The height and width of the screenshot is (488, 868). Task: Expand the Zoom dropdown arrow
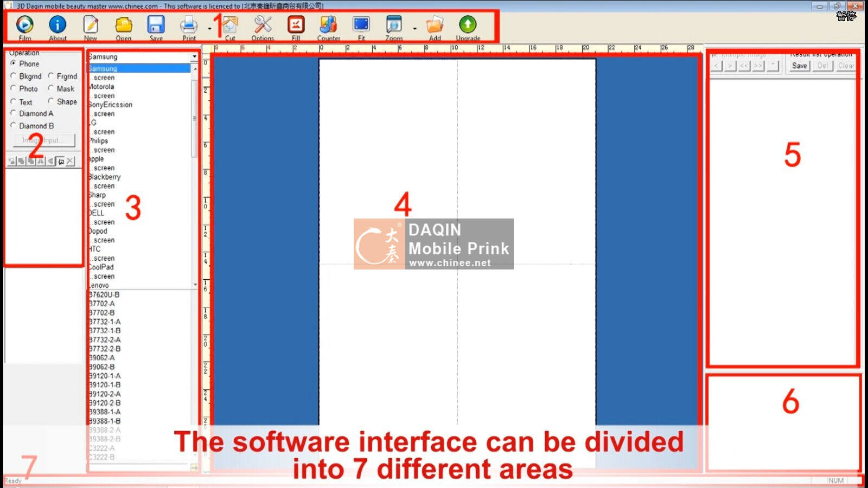(x=414, y=28)
